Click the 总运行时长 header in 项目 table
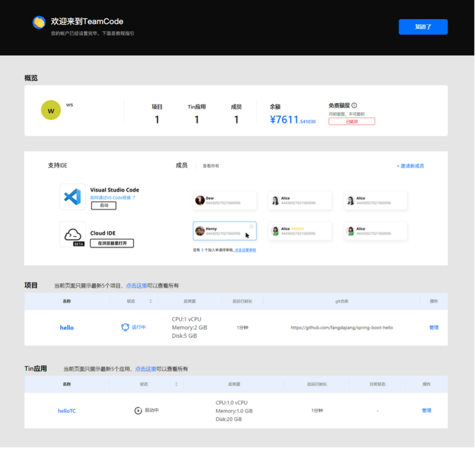This screenshot has width=476, height=449. click(243, 302)
